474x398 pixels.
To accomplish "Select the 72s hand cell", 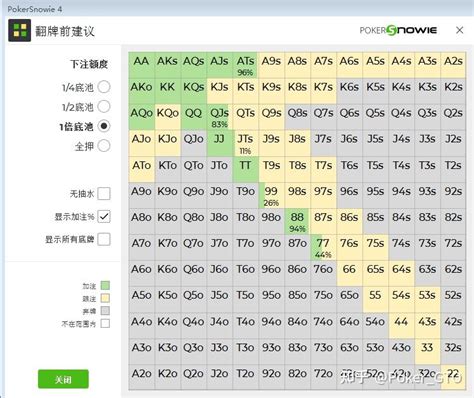I will [453, 247].
